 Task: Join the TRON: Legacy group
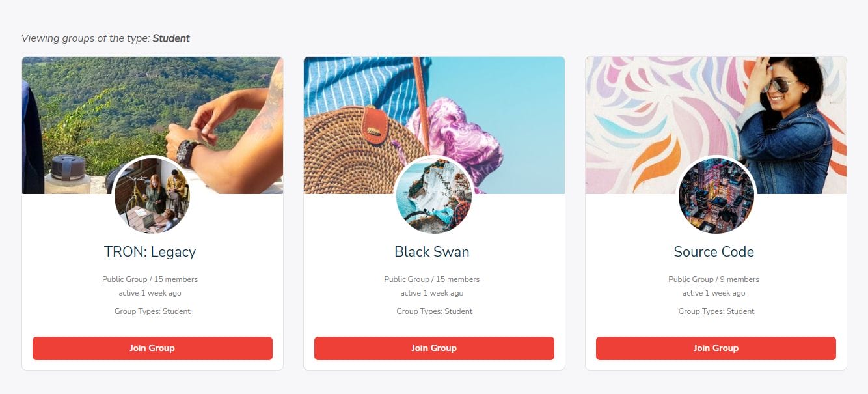tap(152, 348)
